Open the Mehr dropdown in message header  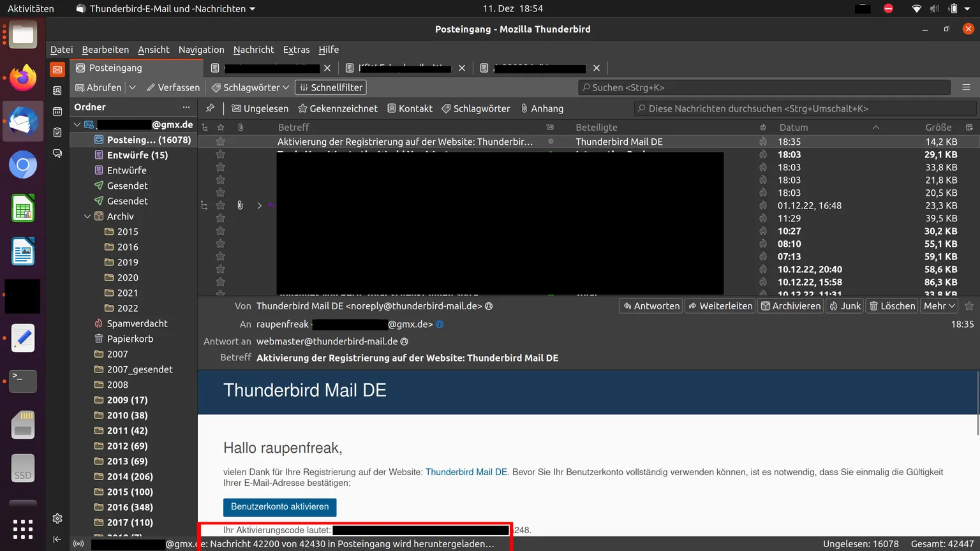pos(939,306)
